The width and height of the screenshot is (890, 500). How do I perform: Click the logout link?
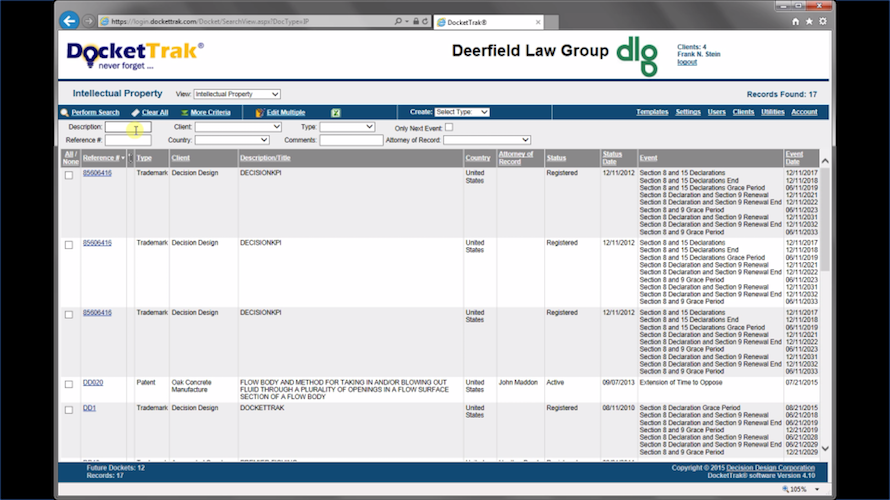pyautogui.click(x=687, y=62)
